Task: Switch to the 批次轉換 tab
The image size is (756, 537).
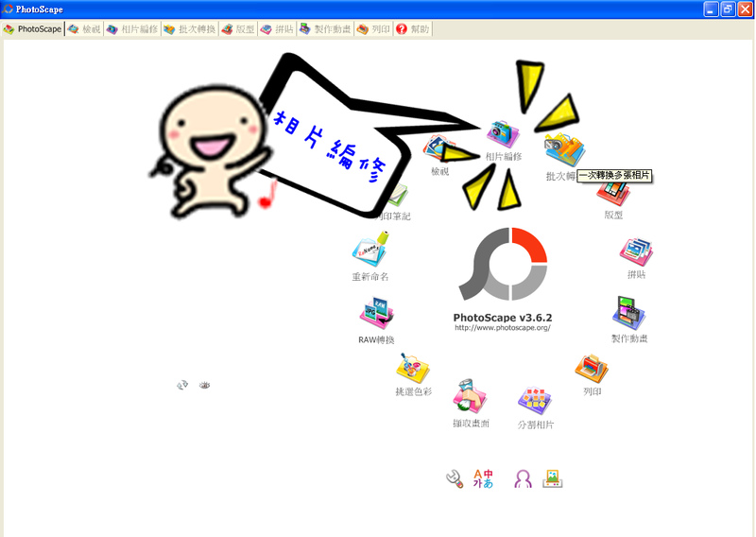Action: tap(190, 29)
